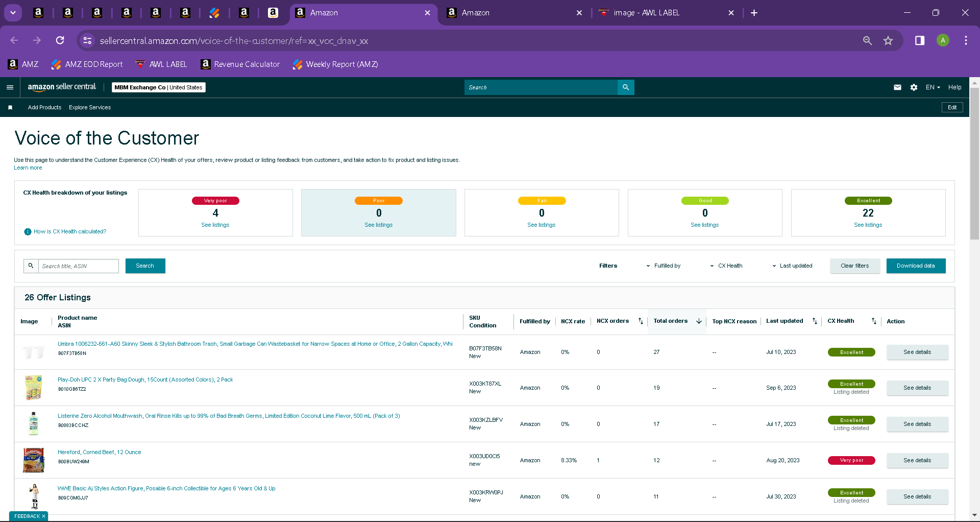Open the Help link in the header
980x522 pixels.
click(954, 87)
